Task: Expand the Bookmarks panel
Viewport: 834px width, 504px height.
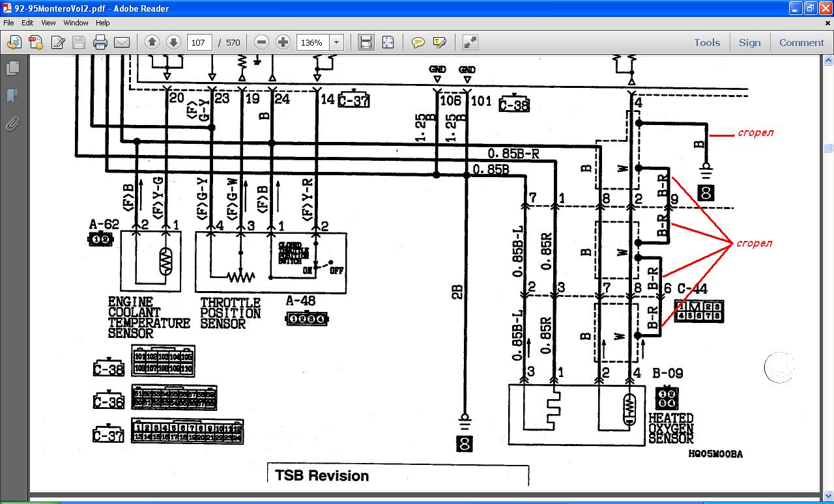Action: pos(12,96)
